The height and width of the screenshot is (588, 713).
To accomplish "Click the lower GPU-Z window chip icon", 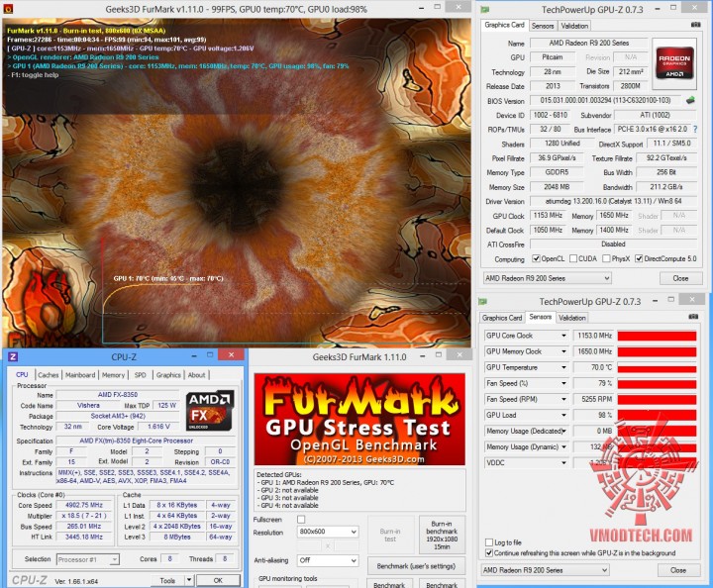I will coord(483,301).
